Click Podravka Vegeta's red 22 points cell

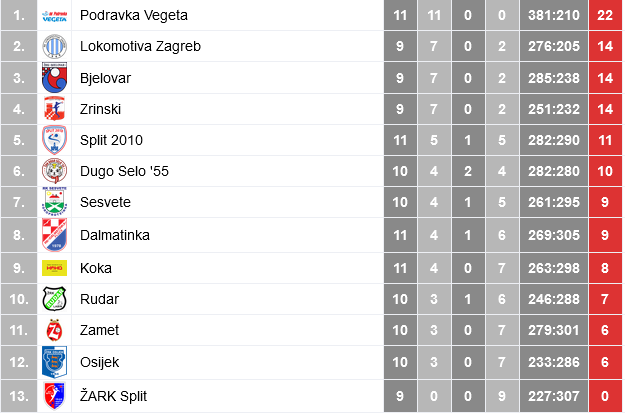tap(605, 15)
